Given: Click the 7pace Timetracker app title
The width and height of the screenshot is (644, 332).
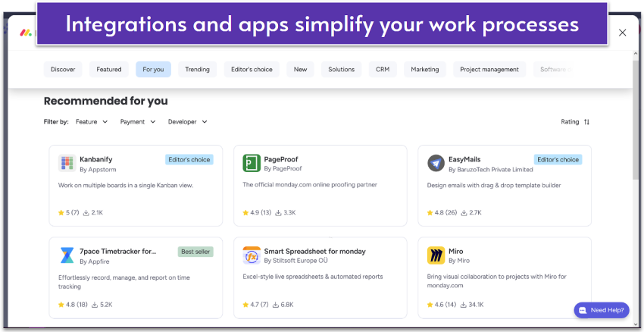Looking at the screenshot, I should point(118,252).
